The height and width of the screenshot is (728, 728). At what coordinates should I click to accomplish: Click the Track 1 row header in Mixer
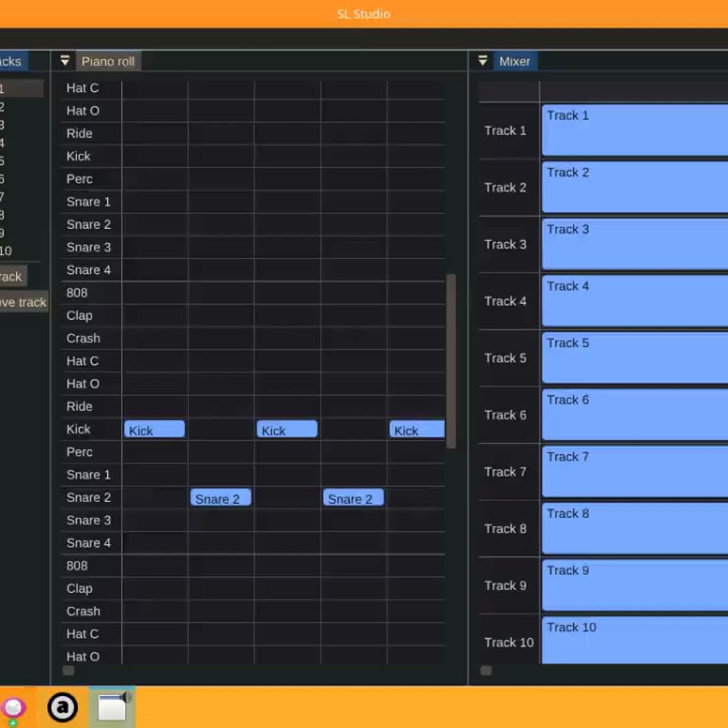[509, 131]
